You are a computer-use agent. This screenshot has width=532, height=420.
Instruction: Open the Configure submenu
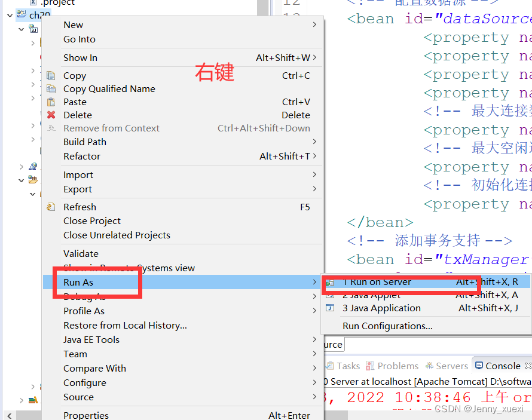pyautogui.click(x=184, y=383)
